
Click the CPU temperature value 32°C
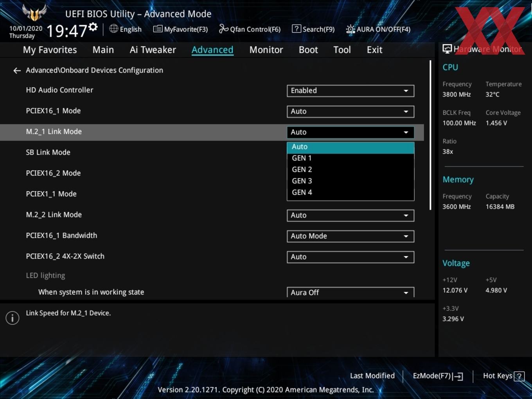[492, 95]
